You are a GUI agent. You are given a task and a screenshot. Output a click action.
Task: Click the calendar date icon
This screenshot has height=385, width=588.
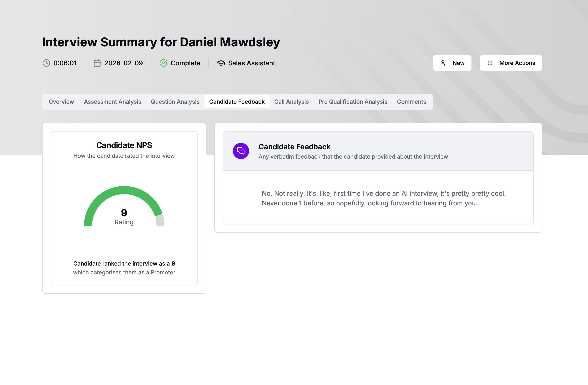tap(97, 63)
